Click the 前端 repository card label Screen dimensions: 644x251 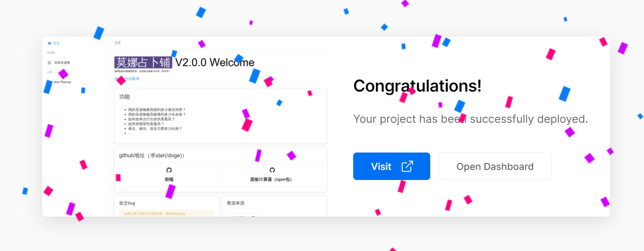[169, 180]
